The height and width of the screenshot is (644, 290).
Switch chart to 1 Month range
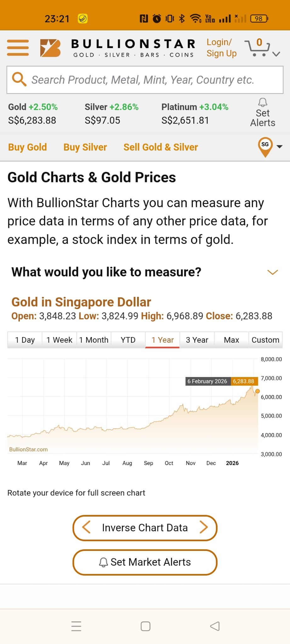(94, 340)
